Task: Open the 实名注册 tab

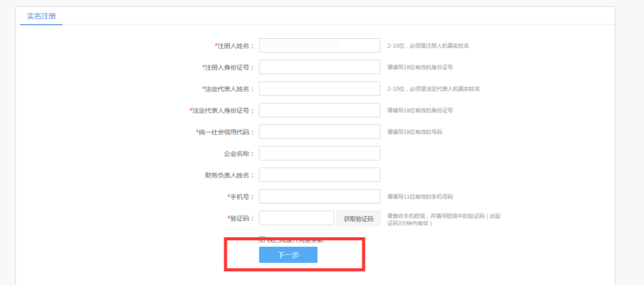Action: pyautogui.click(x=41, y=17)
